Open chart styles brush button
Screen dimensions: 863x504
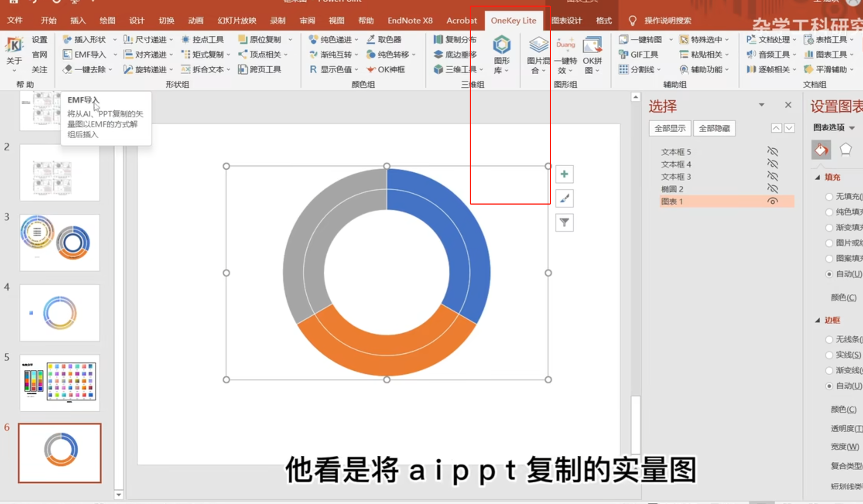coord(564,199)
